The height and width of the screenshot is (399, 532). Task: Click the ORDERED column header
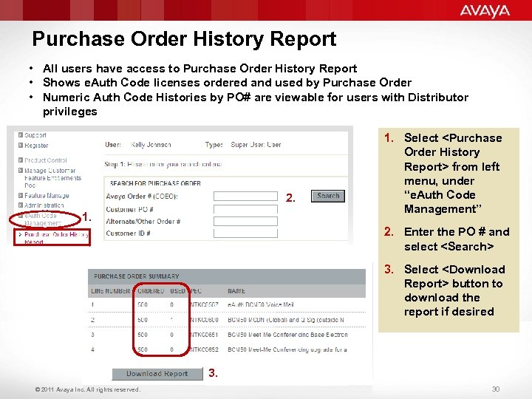[151, 291]
